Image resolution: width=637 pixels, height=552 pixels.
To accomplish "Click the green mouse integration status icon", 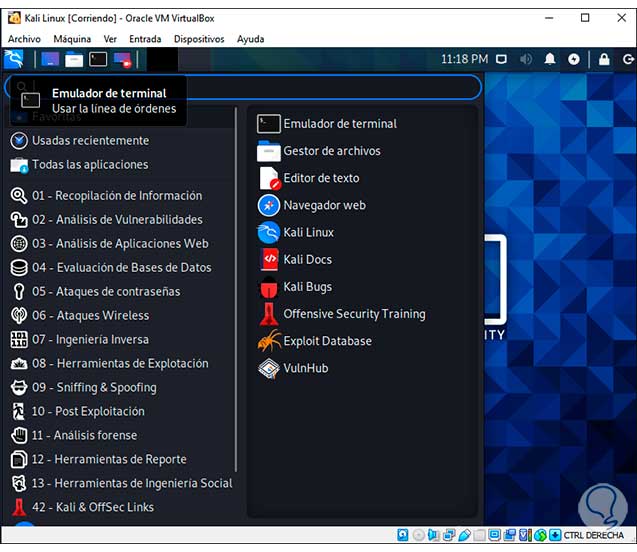I will (540, 535).
